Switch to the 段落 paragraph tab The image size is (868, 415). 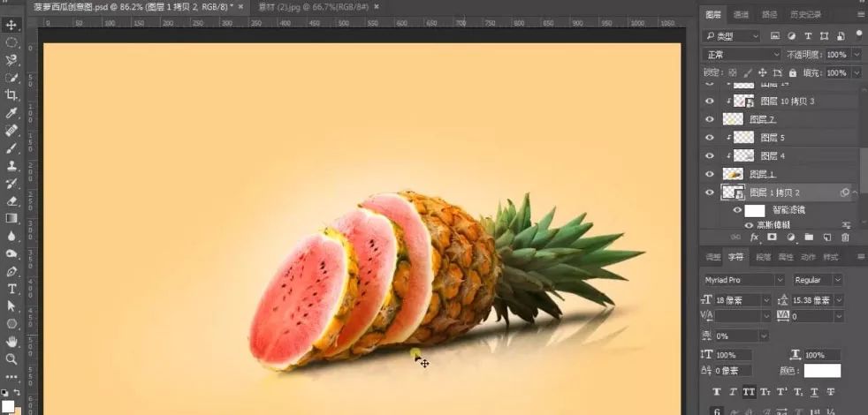764,257
